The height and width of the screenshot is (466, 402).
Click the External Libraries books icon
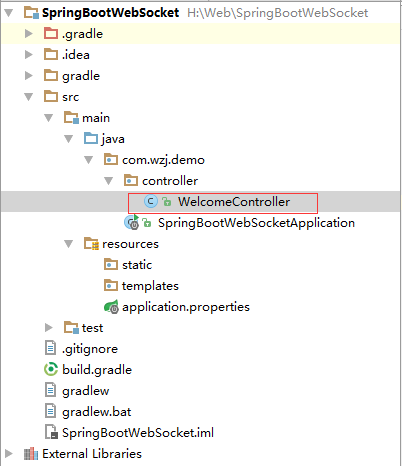point(31,454)
